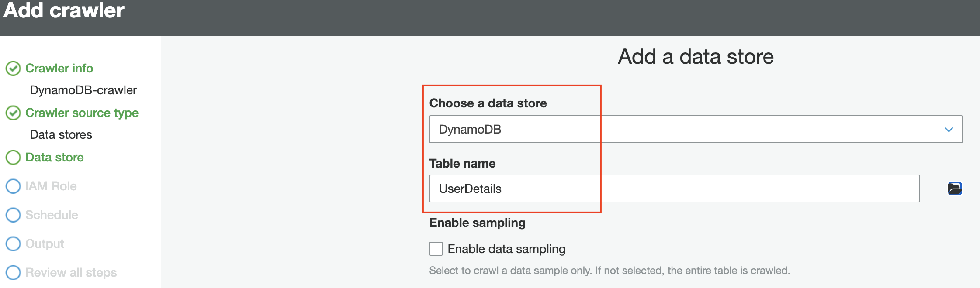Open the Output step
Image resolution: width=980 pixels, height=288 pixels.
(45, 244)
